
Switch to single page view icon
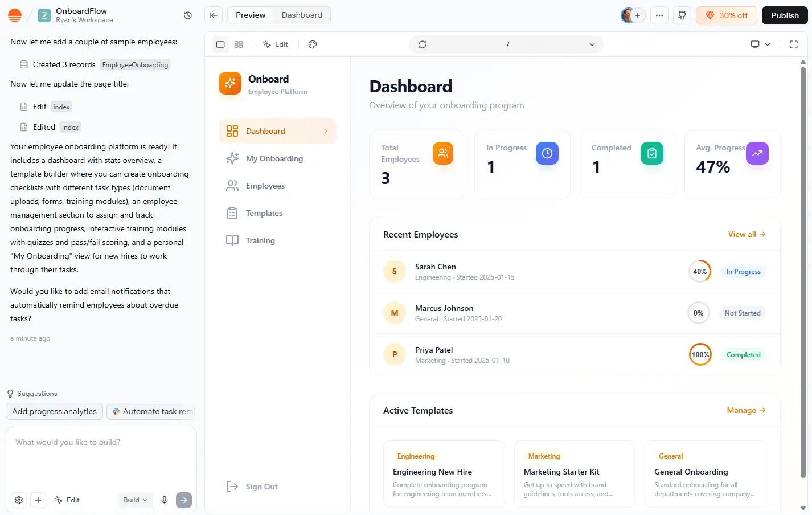click(220, 44)
